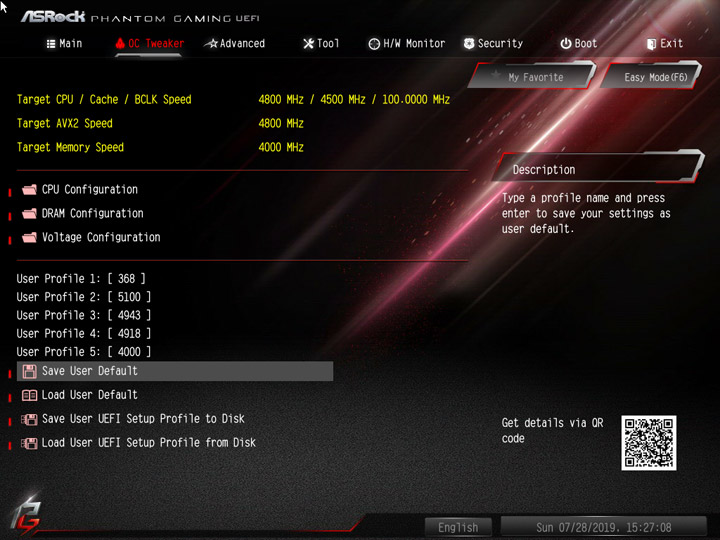This screenshot has height=540, width=720.
Task: Click the QR code image
Action: point(648,443)
